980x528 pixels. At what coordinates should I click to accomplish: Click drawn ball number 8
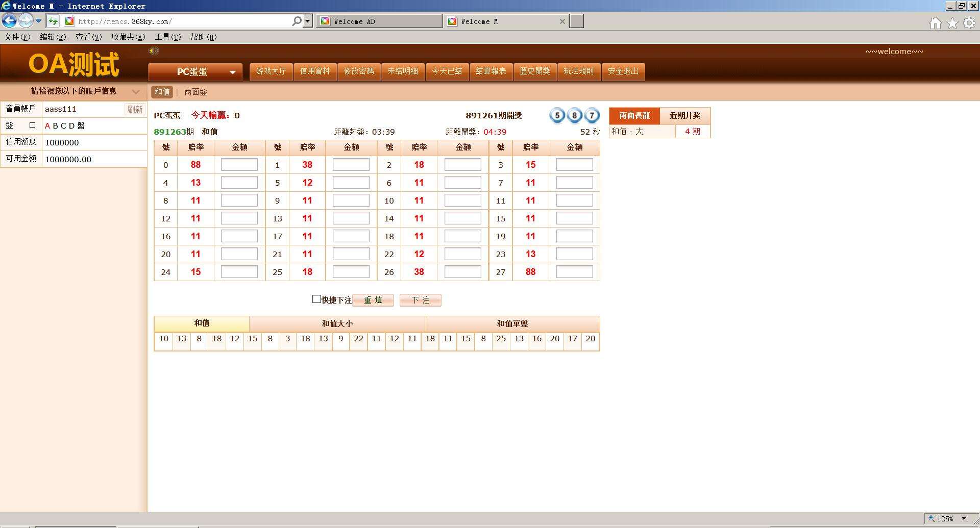(575, 115)
